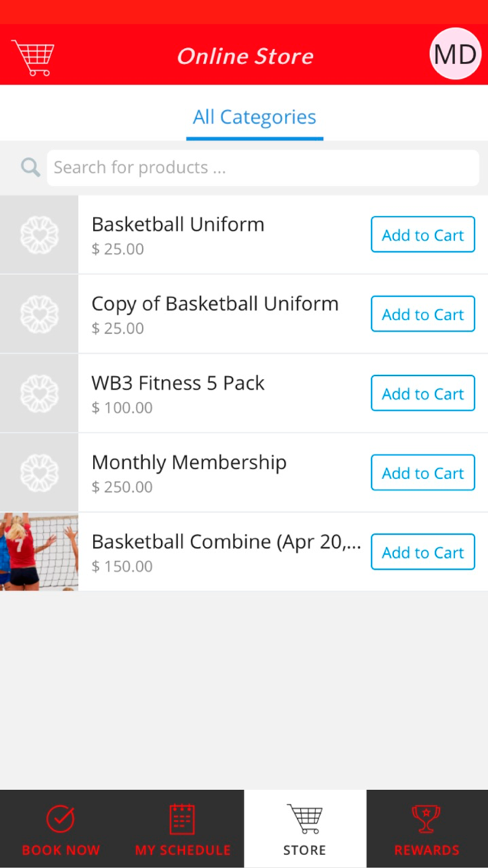The width and height of the screenshot is (488, 868).
Task: Open the WB3 Fitness 5 Pack title
Action: pos(178,383)
